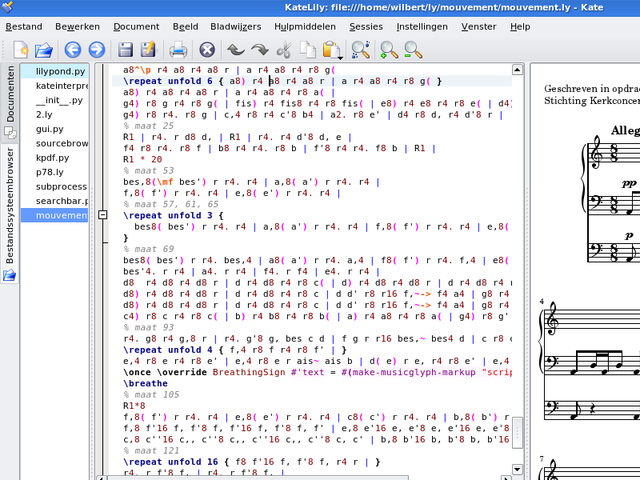The width and height of the screenshot is (640, 480).
Task: Go forward with the blue right arrow
Action: click(97, 50)
